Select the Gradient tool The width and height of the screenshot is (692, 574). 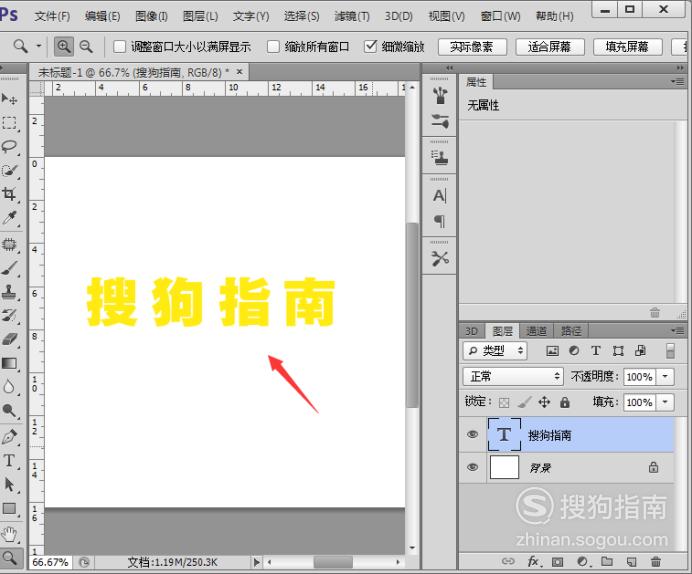click(9, 363)
